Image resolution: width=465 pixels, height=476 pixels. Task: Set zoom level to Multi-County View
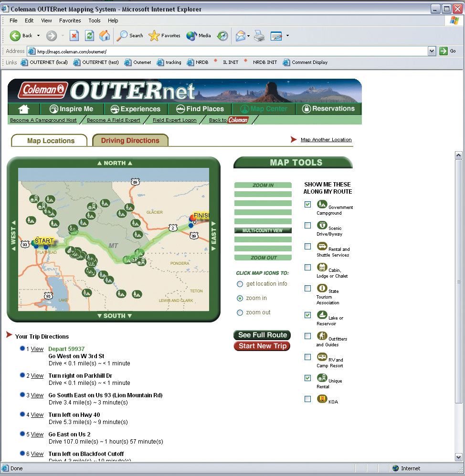[263, 230]
